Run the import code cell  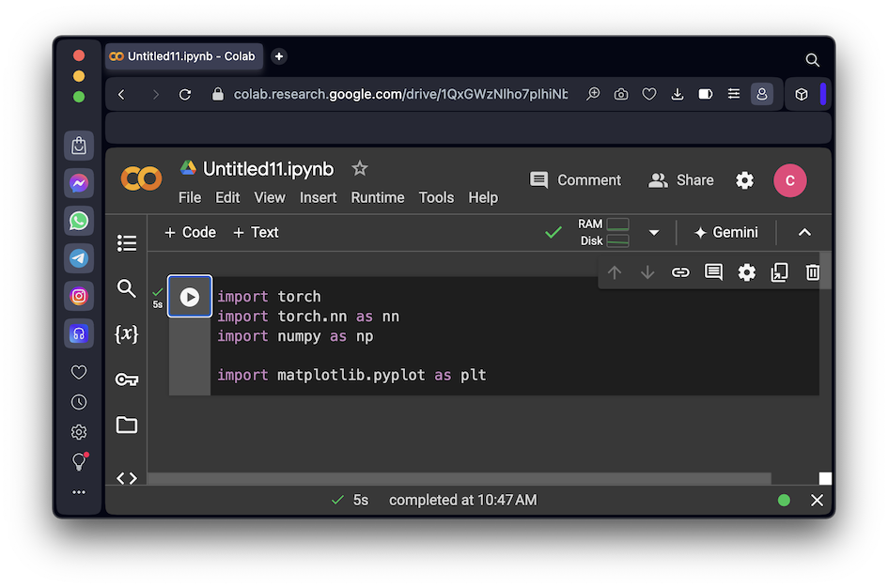[x=190, y=297]
